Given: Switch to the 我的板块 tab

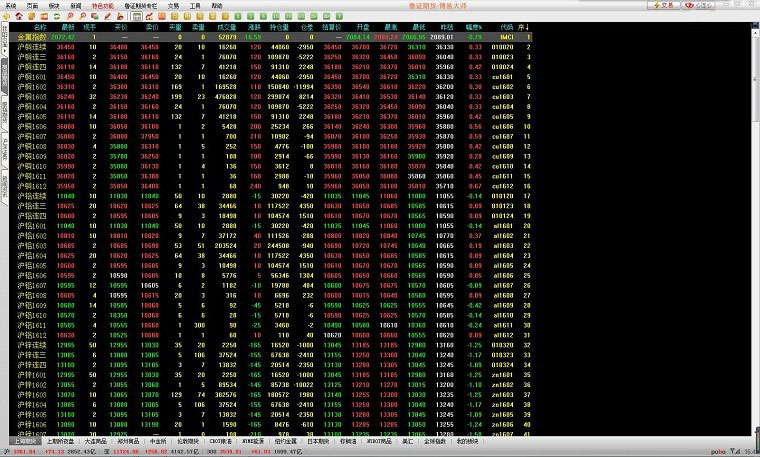Looking at the screenshot, I should [467, 441].
